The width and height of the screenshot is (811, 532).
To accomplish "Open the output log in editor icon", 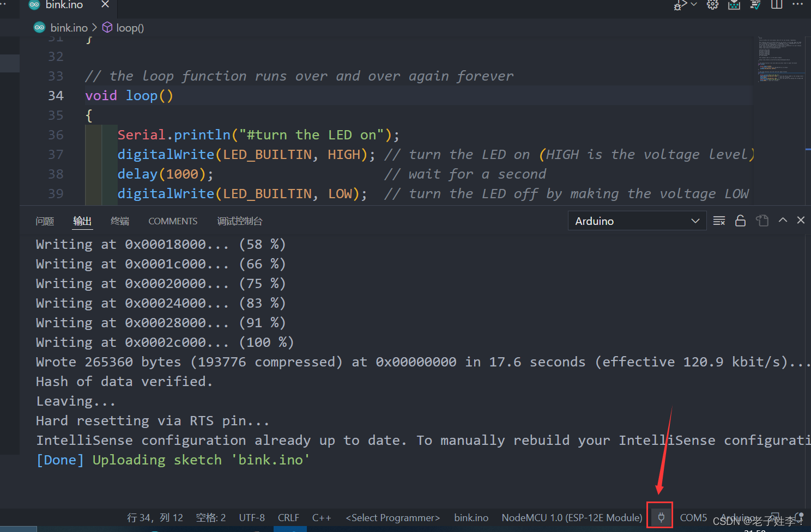I will point(762,221).
